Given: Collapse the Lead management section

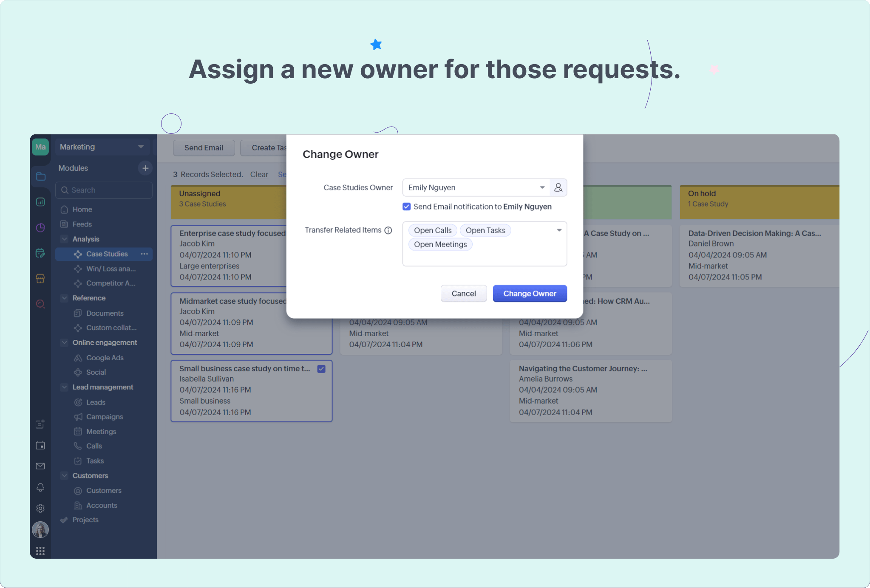Looking at the screenshot, I should tap(64, 387).
